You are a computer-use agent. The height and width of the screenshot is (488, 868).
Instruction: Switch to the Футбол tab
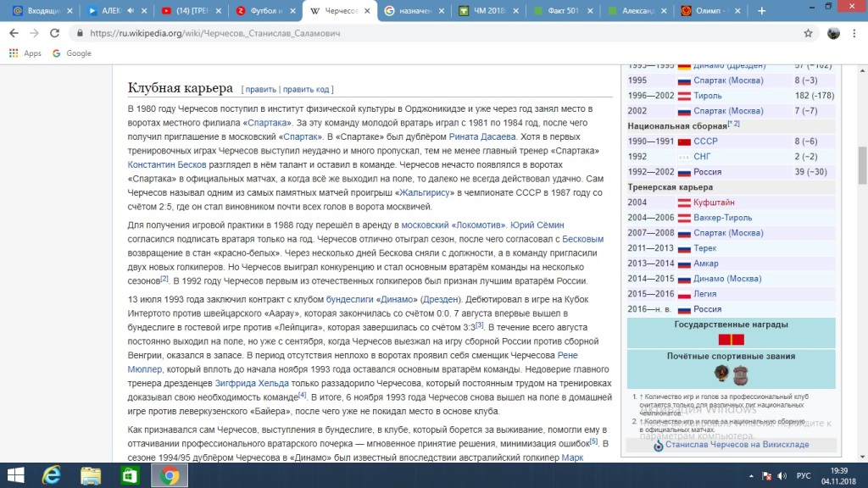click(264, 10)
